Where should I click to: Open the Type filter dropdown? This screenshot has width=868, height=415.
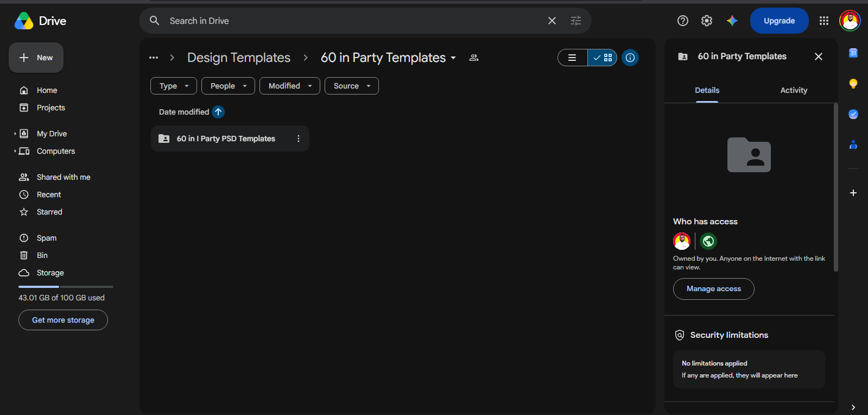[174, 86]
